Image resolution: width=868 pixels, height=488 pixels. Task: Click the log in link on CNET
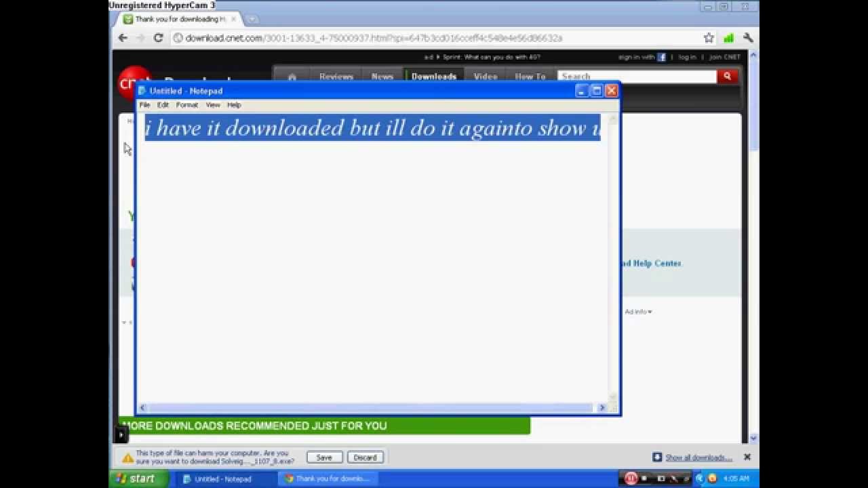click(687, 58)
